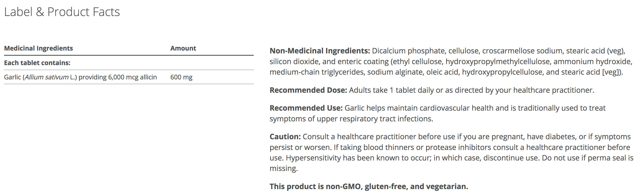The image size is (644, 196).
Task: Click the "Non-Medicinal Ingredients:" bold label
Action: 320,51
